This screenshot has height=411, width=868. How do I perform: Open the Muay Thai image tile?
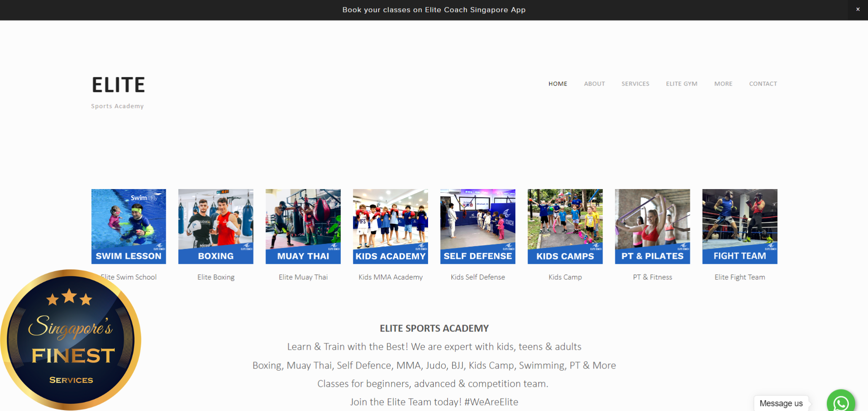303,226
